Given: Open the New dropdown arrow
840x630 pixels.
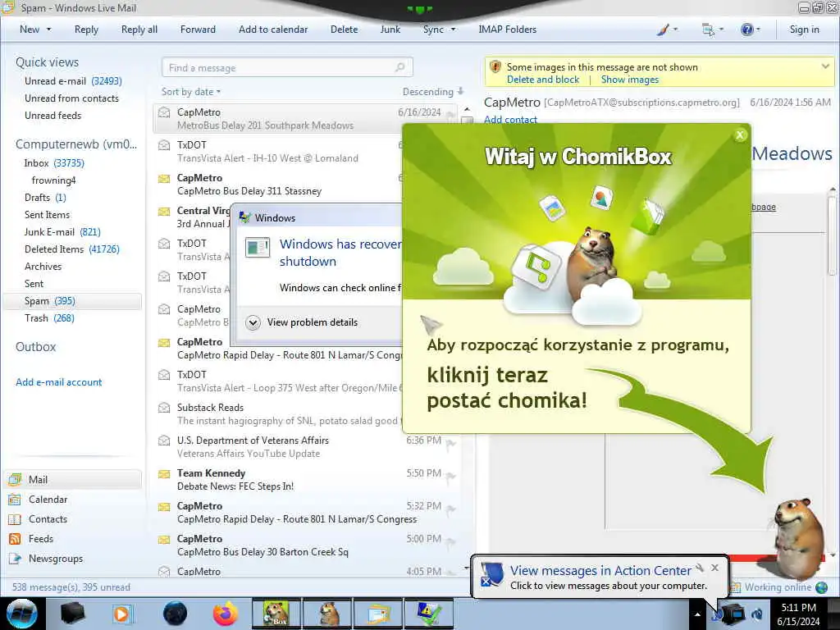Looking at the screenshot, I should (x=48, y=30).
